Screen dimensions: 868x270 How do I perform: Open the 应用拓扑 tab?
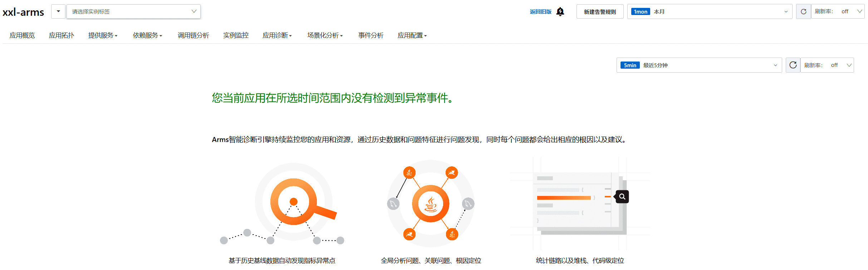62,35
